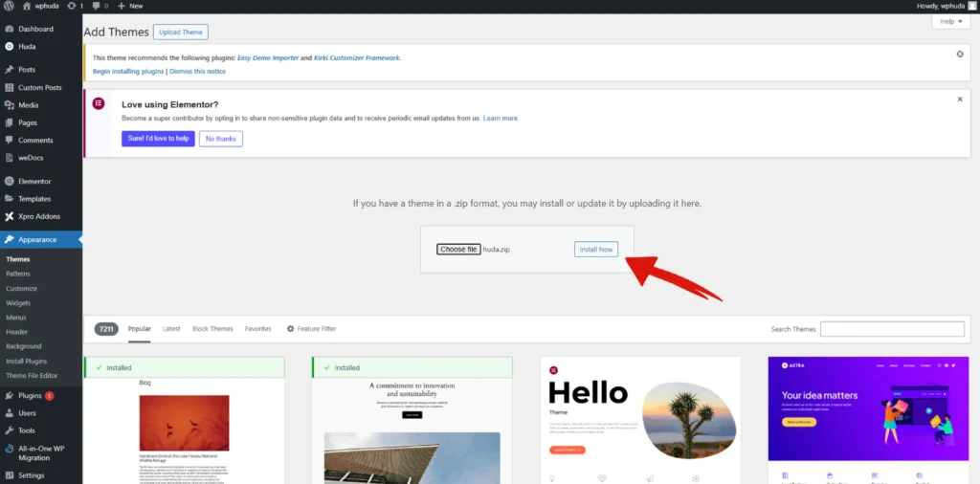980x484 pixels.
Task: Click the Choose file button
Action: (x=458, y=250)
